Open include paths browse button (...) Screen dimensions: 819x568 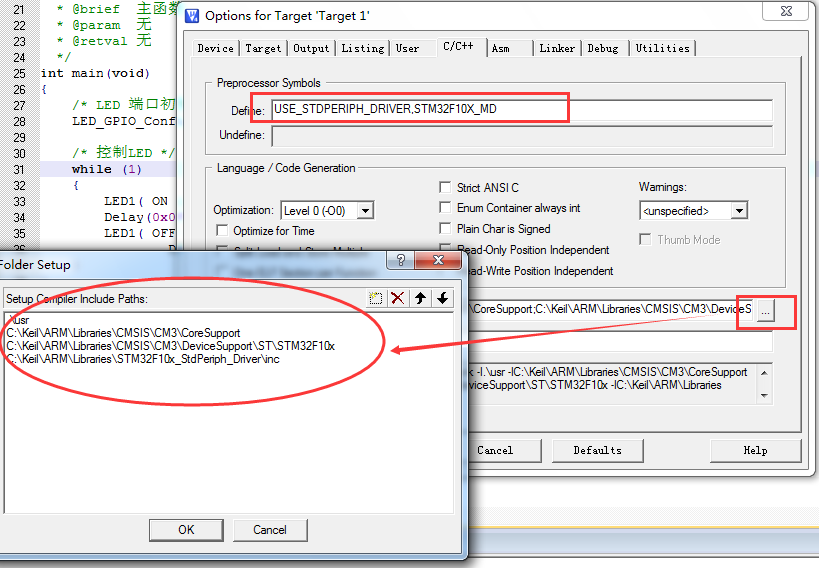coord(765,310)
